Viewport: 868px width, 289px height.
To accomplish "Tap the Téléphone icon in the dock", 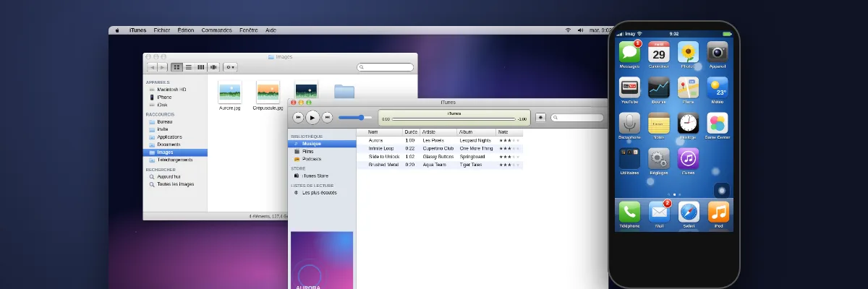I will coord(629,212).
